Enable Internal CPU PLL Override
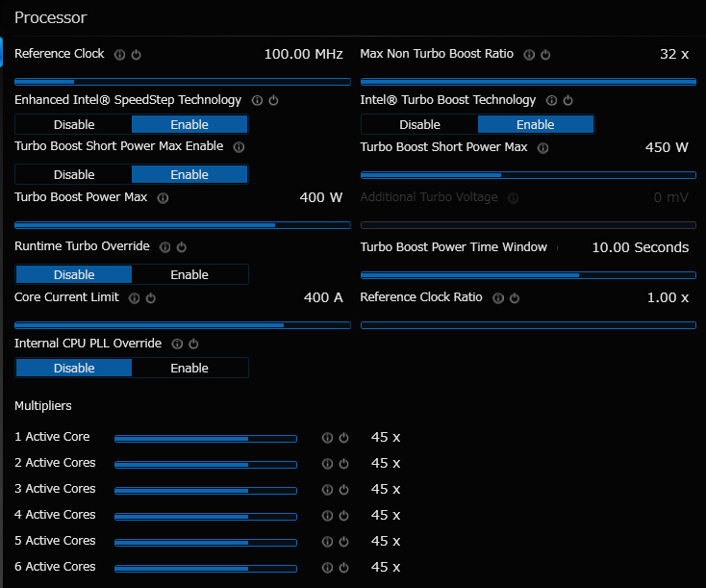706x588 pixels. point(189,368)
